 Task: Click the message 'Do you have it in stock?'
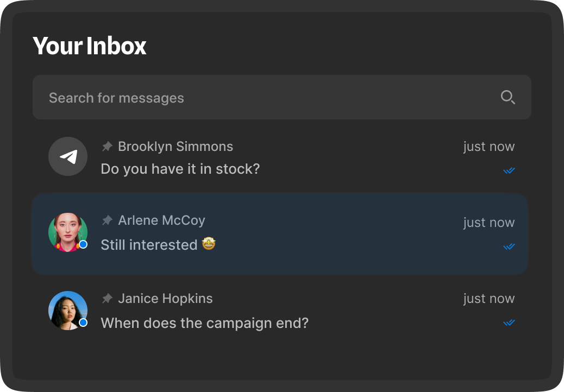(x=180, y=169)
